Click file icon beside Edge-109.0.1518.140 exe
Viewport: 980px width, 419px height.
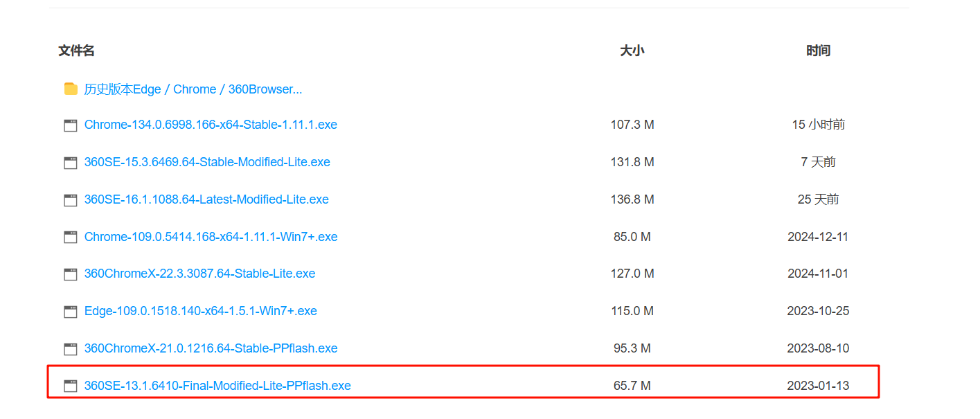click(x=71, y=312)
